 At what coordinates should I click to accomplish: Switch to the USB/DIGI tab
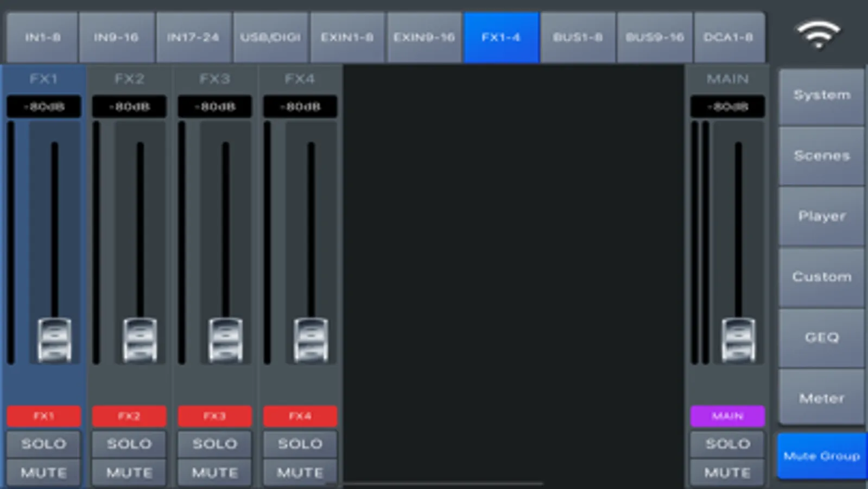[x=270, y=37]
